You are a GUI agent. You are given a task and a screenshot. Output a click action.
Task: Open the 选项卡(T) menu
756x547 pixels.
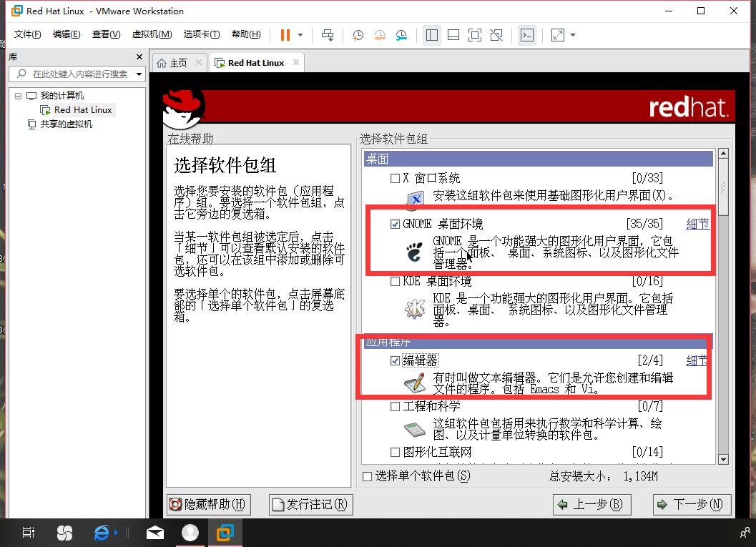tap(202, 34)
